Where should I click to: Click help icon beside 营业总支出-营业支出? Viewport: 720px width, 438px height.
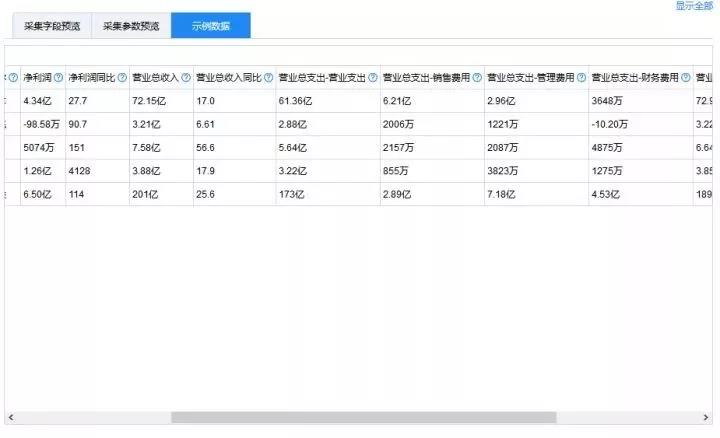[373, 78]
